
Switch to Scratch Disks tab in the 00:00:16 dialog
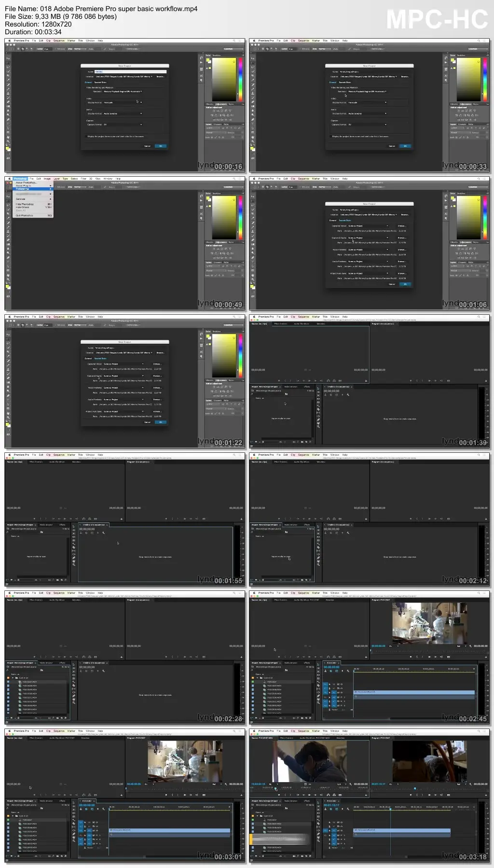pyautogui.click(x=100, y=83)
